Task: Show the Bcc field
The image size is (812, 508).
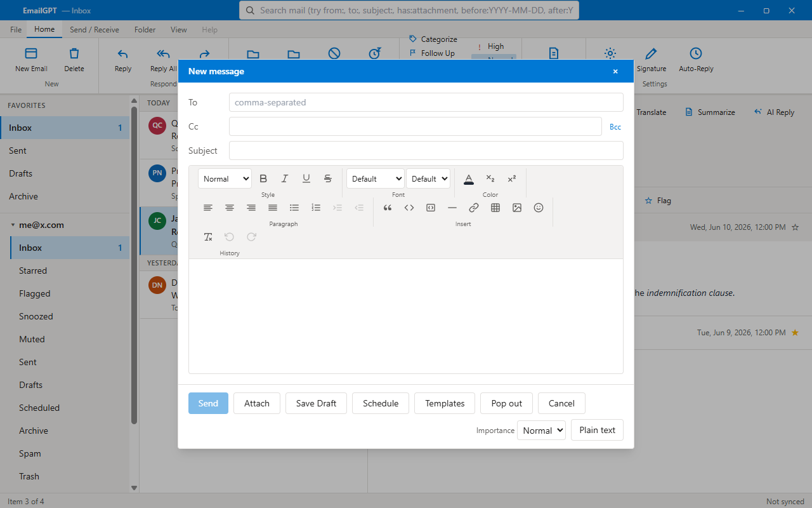Action: click(615, 127)
